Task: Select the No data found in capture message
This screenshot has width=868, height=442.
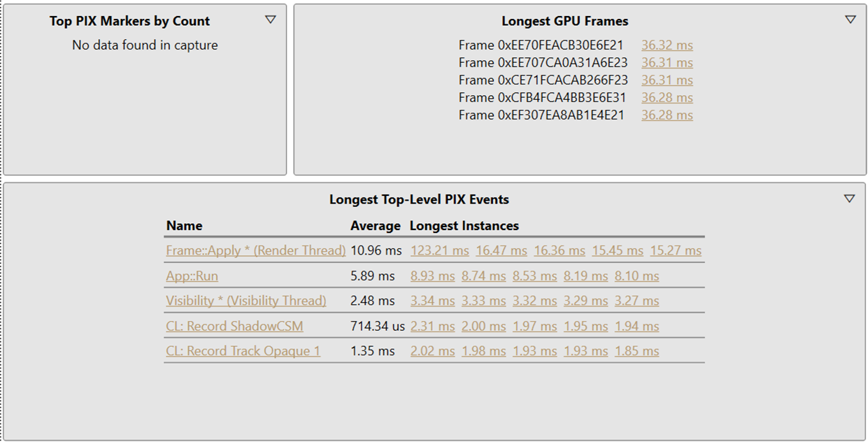Action: pyautogui.click(x=145, y=45)
